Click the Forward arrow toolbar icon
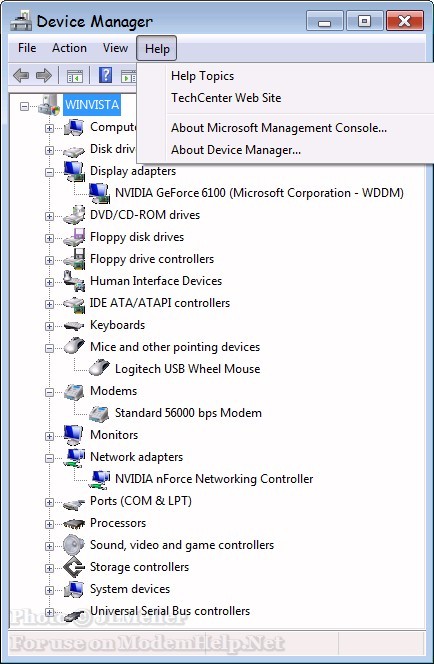This screenshot has height=664, width=434. (x=44, y=76)
